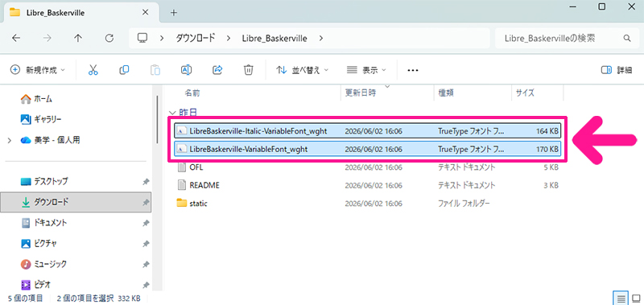This screenshot has width=644, height=305.
Task: Select the README file name
Action: click(204, 185)
